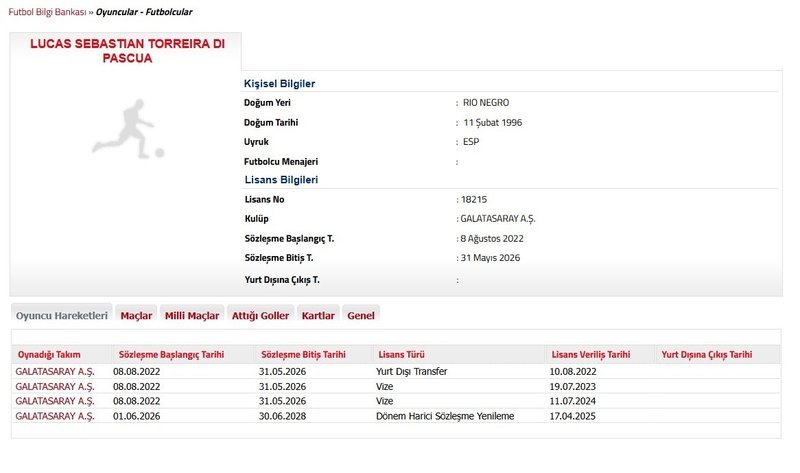Click the Sözleşme Başlangıç Tarihi column header

point(171,355)
